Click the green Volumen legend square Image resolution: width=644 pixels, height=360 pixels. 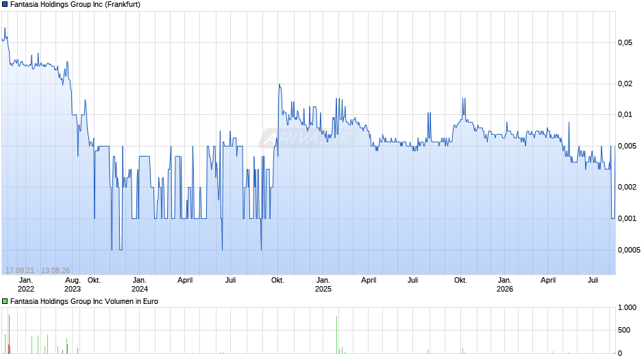coord(5,301)
